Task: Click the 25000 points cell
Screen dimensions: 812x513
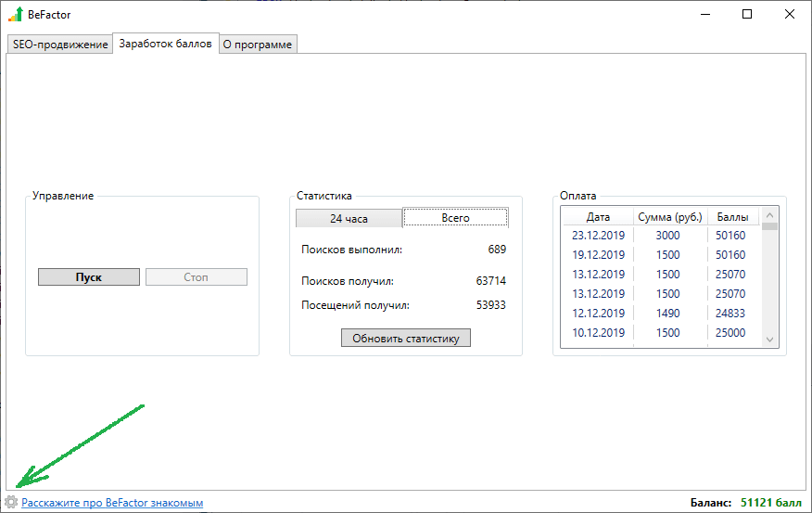Action: pos(730,333)
